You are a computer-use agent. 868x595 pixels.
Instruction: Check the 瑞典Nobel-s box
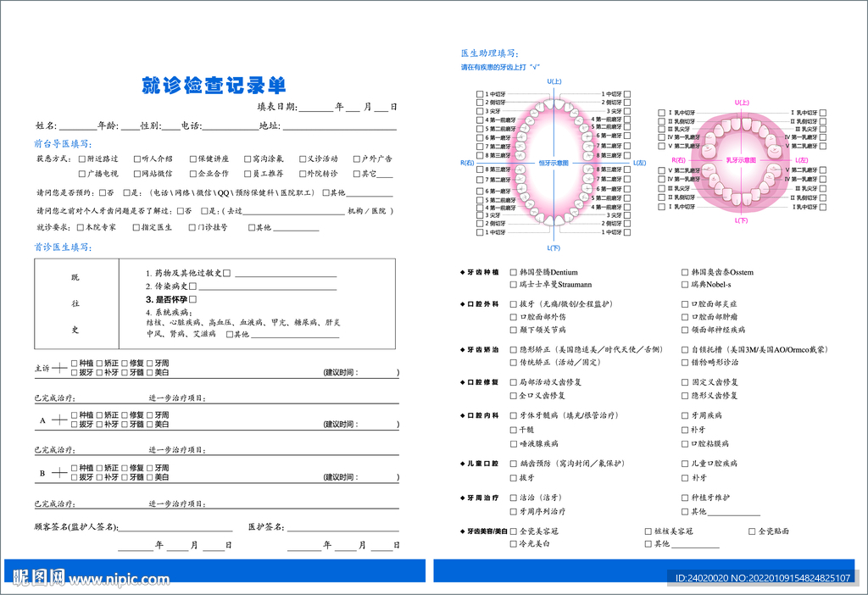[685, 285]
